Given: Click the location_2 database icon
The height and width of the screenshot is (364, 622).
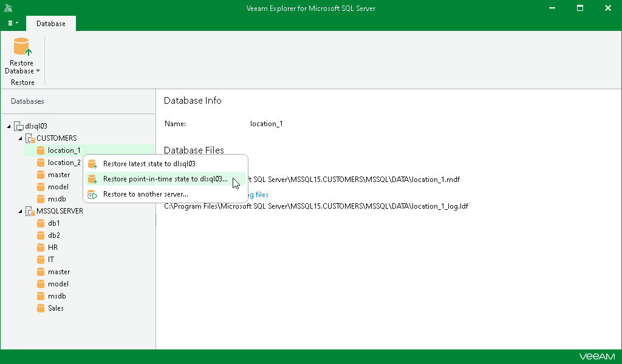Looking at the screenshot, I should [41, 163].
